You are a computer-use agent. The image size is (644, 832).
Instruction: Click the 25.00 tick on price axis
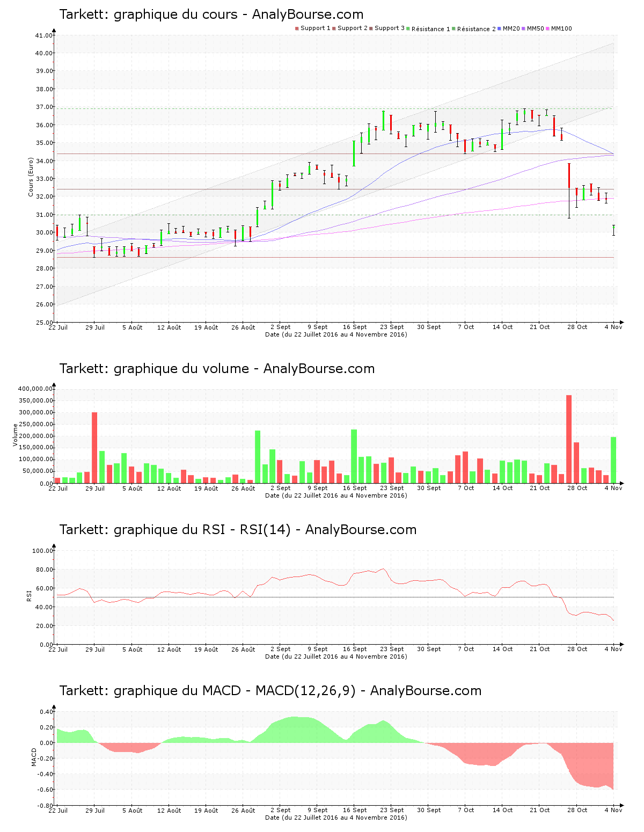click(44, 323)
